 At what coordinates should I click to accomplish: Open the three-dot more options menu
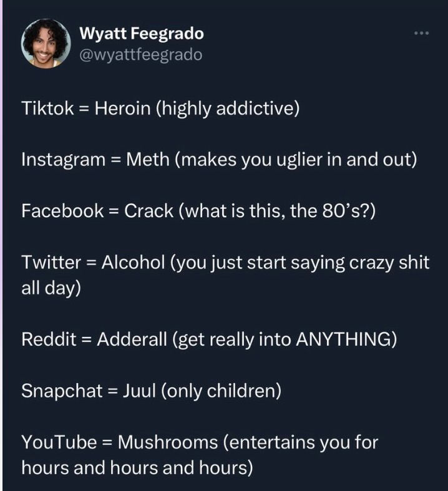[422, 32]
